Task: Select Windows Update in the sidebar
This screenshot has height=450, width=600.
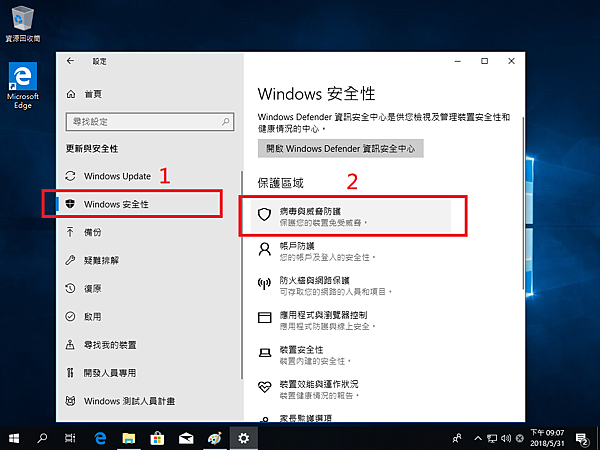Action: coord(117,176)
